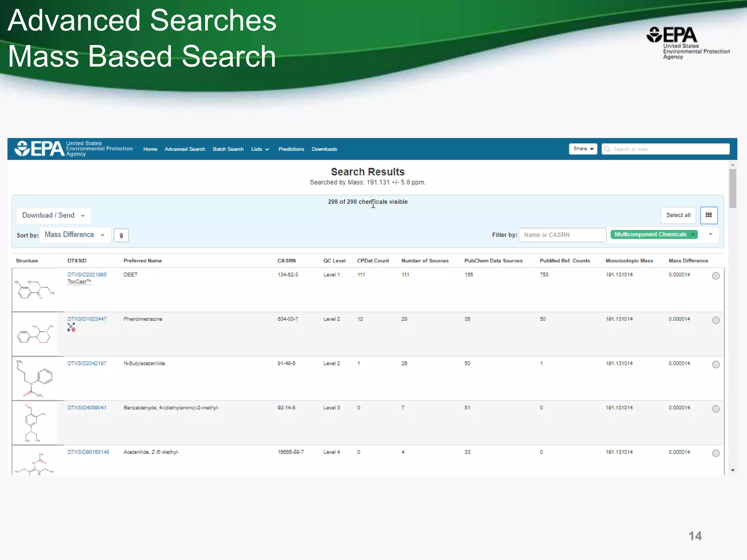This screenshot has width=747, height=560.
Task: Open the DTXSID90168148 link
Action: click(x=88, y=452)
